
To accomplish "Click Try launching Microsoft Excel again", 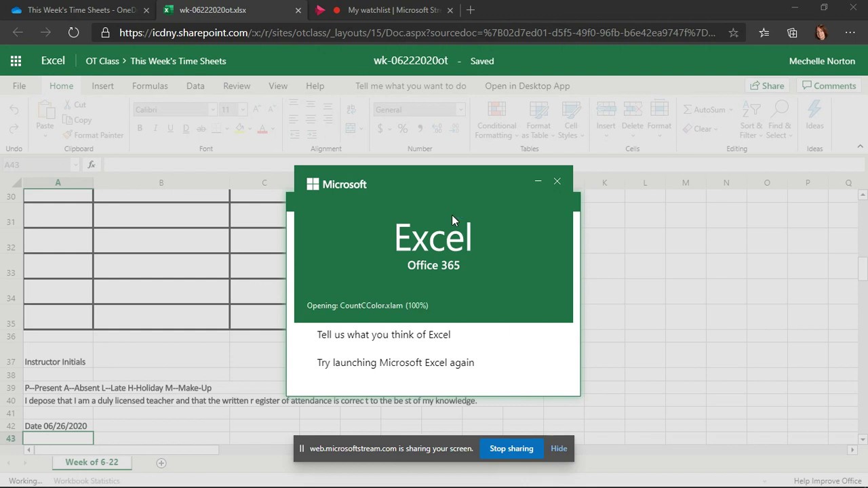I will point(395,363).
